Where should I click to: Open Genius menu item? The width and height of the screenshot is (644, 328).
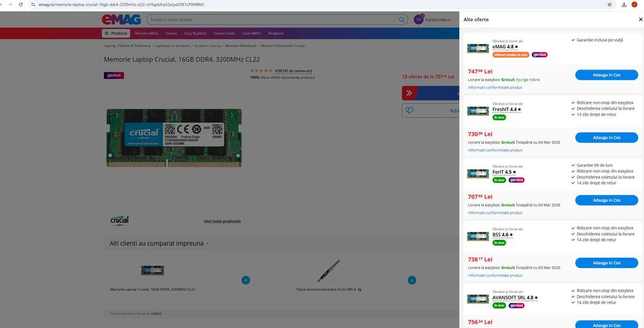coord(171,34)
